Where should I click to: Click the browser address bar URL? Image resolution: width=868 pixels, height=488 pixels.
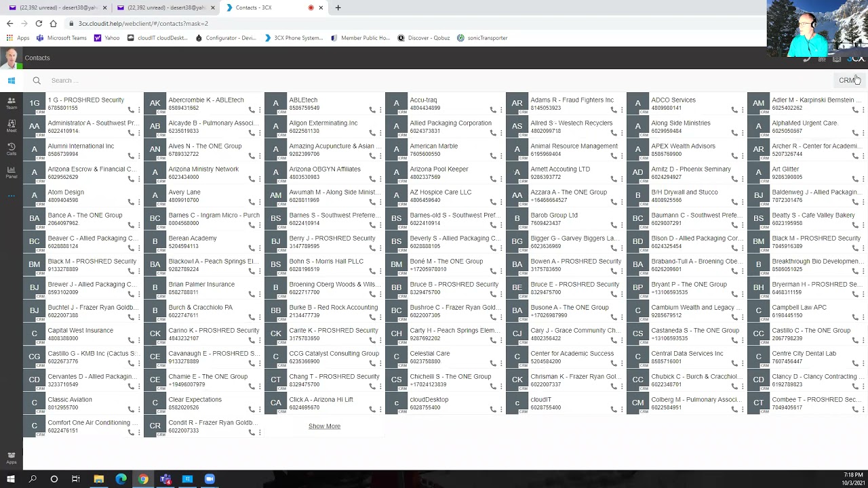point(143,24)
